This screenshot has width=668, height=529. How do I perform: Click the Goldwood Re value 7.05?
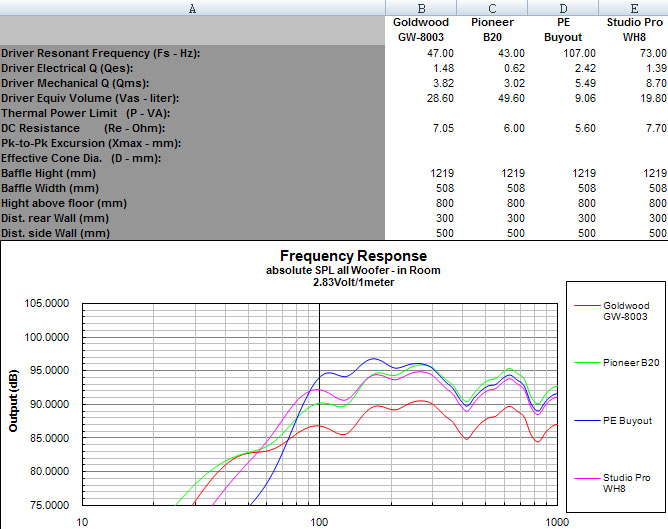tap(443, 128)
